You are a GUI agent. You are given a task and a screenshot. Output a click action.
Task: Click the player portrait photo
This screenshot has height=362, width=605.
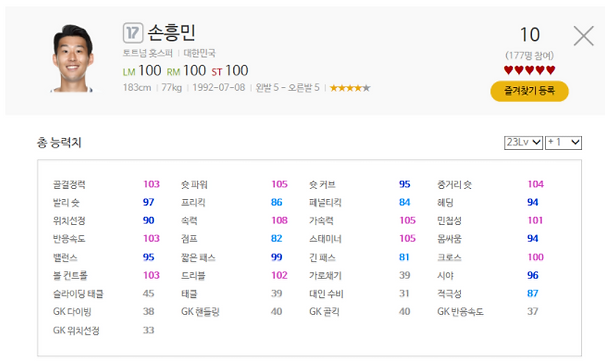(x=73, y=58)
